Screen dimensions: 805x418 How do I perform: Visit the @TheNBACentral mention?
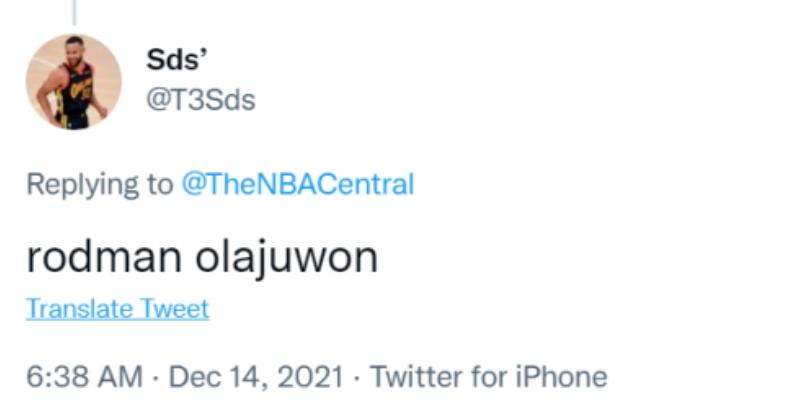pos(297,185)
